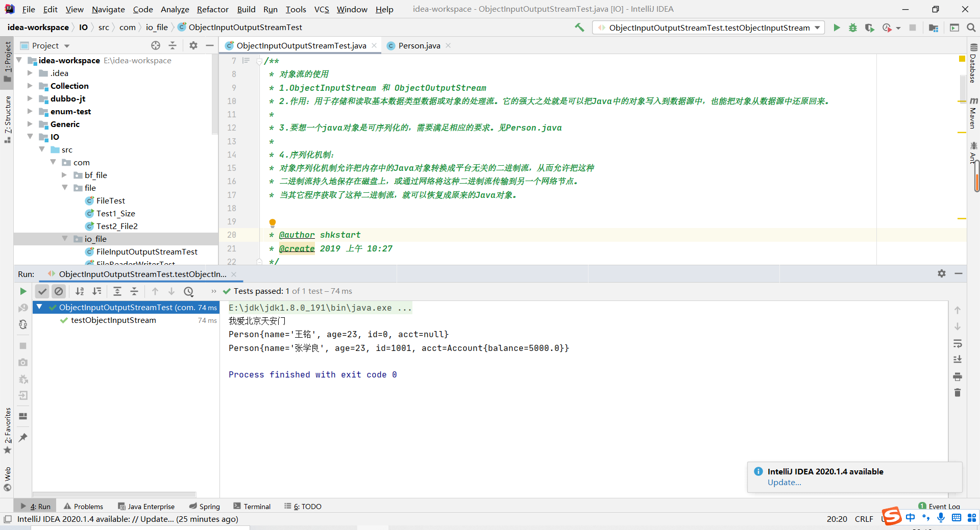Close ObjectInputOutputStreamTest.java editor tab

click(374, 45)
